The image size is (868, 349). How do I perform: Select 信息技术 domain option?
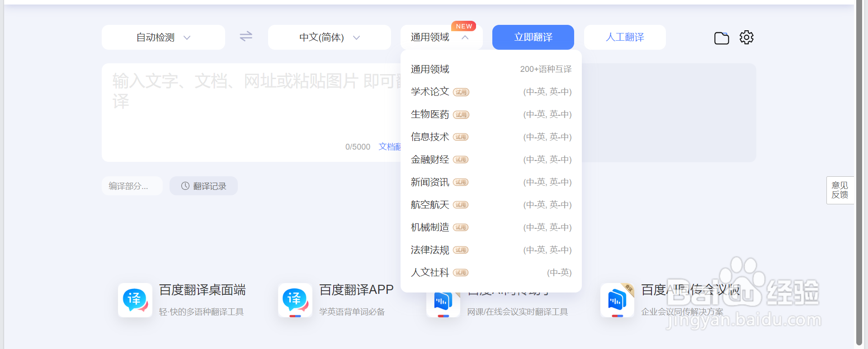491,137
